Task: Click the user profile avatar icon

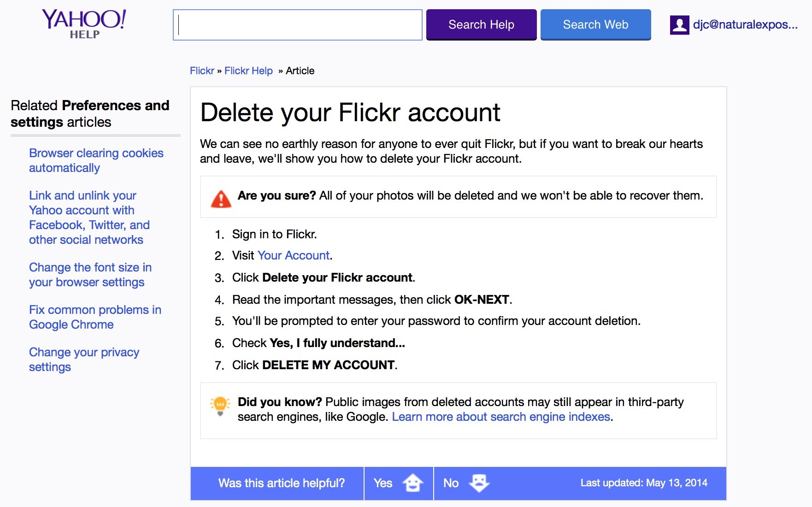Action: coord(679,25)
